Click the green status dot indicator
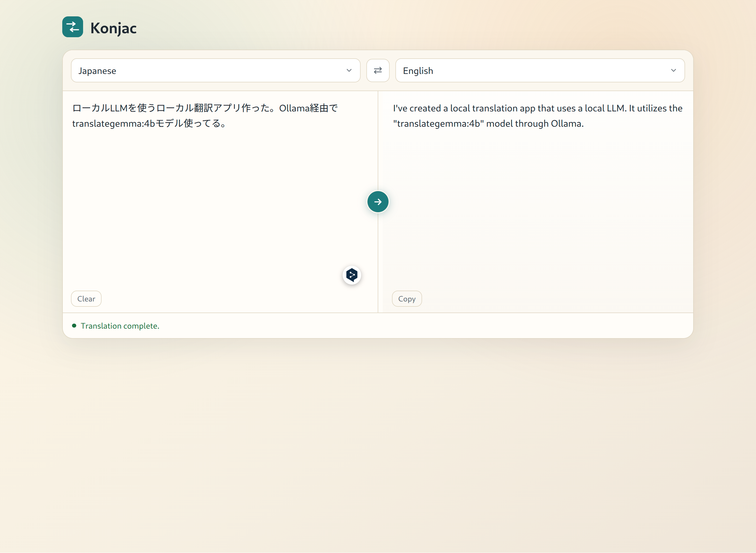The height and width of the screenshot is (553, 756). pos(74,326)
